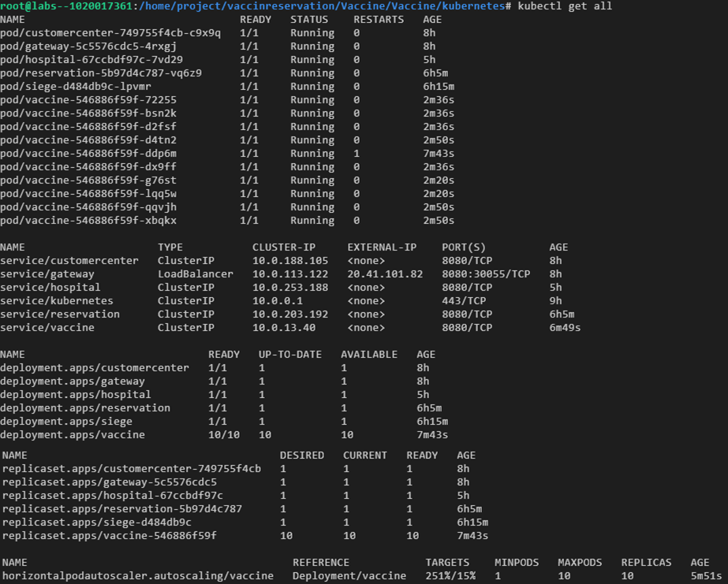Click pod/hospital-67ccbdf97c-7vd29 entry

91,60
